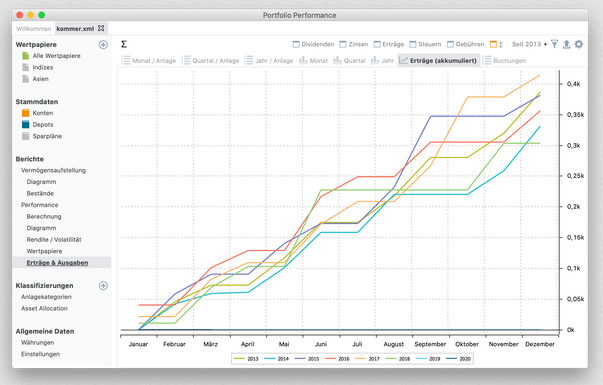Click the Asien document icon
The image size is (603, 385).
click(x=25, y=79)
